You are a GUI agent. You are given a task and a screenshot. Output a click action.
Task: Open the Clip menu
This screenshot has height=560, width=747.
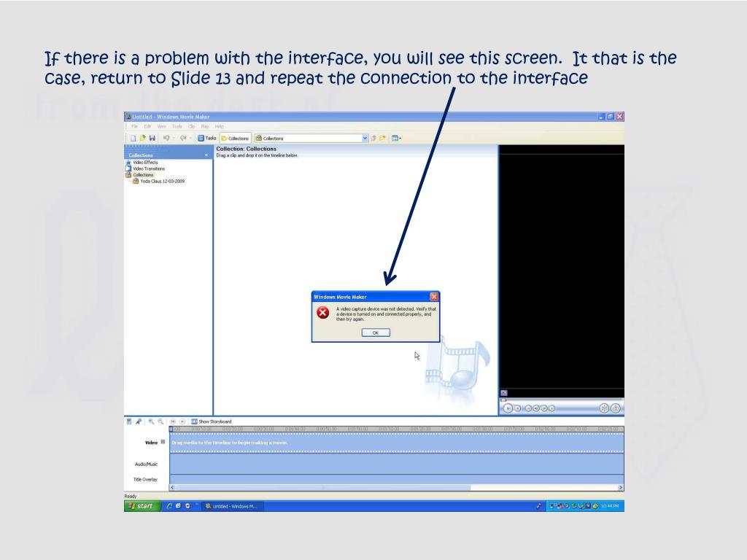click(x=192, y=127)
